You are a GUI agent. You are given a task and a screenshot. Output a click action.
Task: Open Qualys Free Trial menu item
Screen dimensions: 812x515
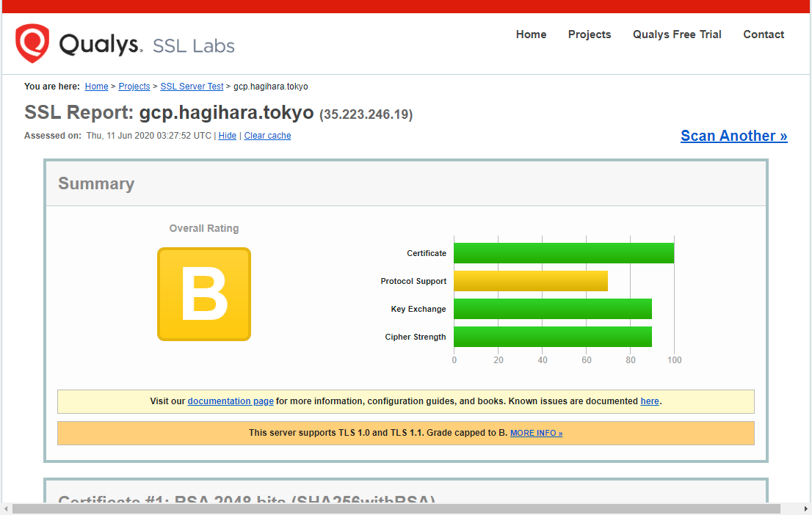point(677,34)
